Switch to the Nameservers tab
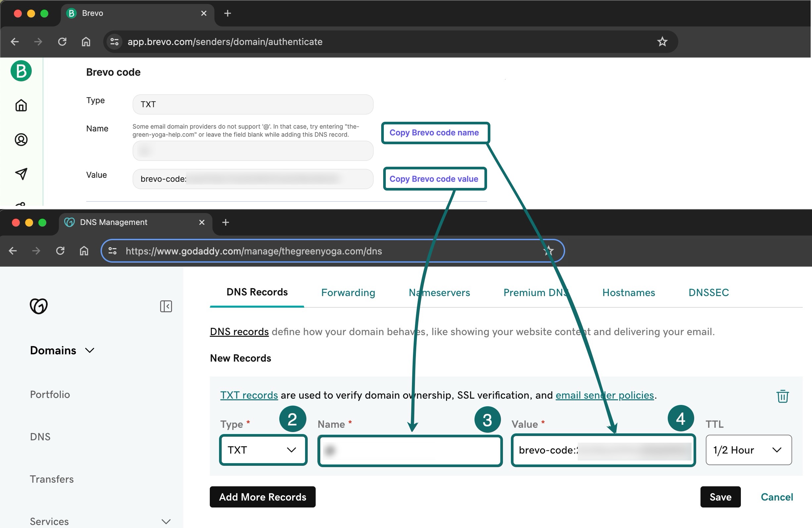Image resolution: width=812 pixels, height=528 pixels. (439, 293)
